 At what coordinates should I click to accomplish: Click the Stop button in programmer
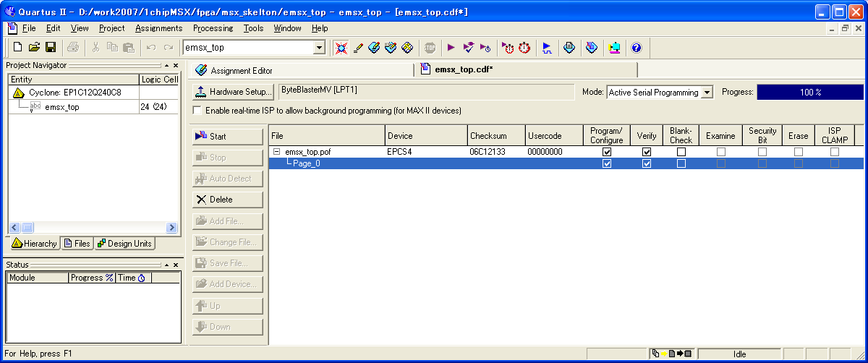tap(227, 157)
